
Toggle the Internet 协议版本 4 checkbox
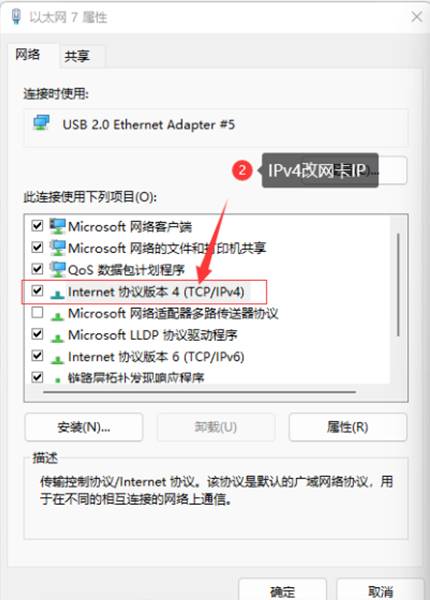tap(37, 290)
